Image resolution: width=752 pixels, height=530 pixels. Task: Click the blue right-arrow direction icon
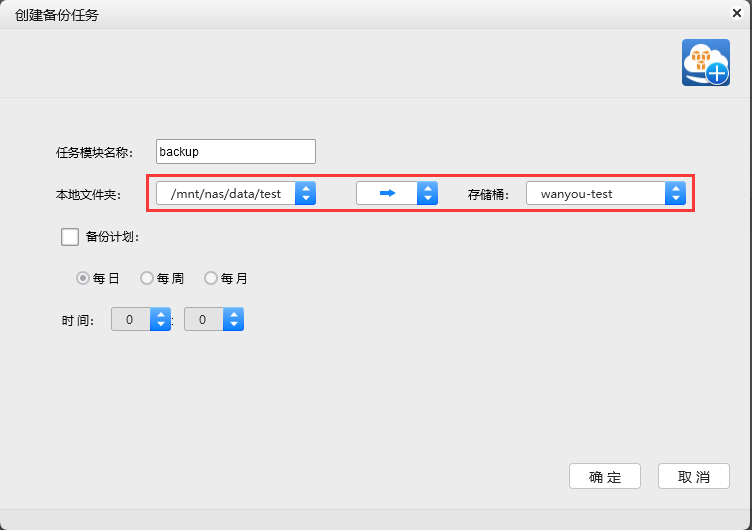387,193
